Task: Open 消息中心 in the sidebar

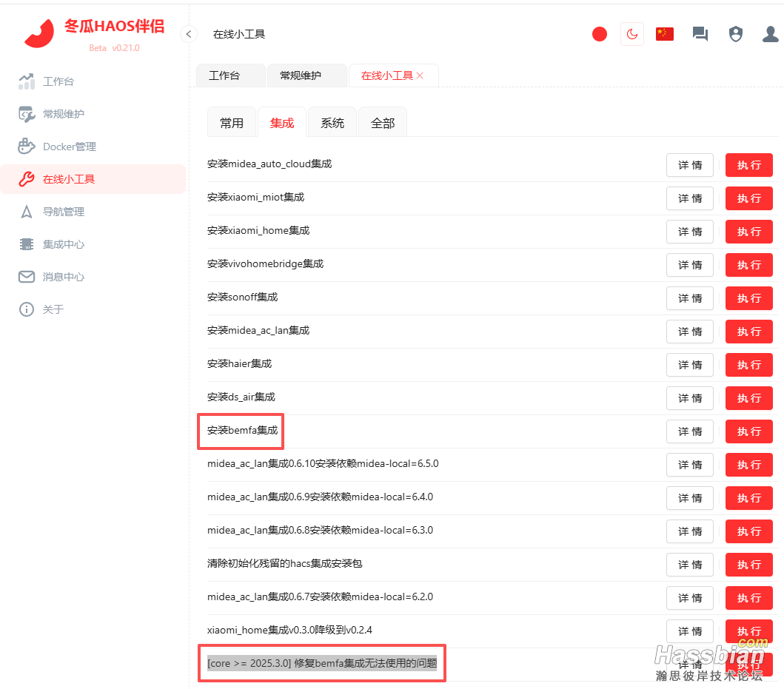Action: [93, 277]
